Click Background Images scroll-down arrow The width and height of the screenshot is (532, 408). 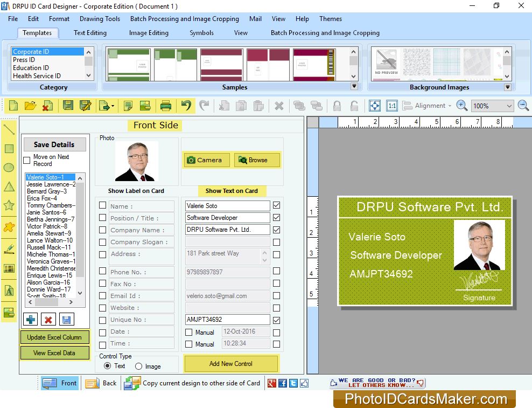[x=507, y=77]
